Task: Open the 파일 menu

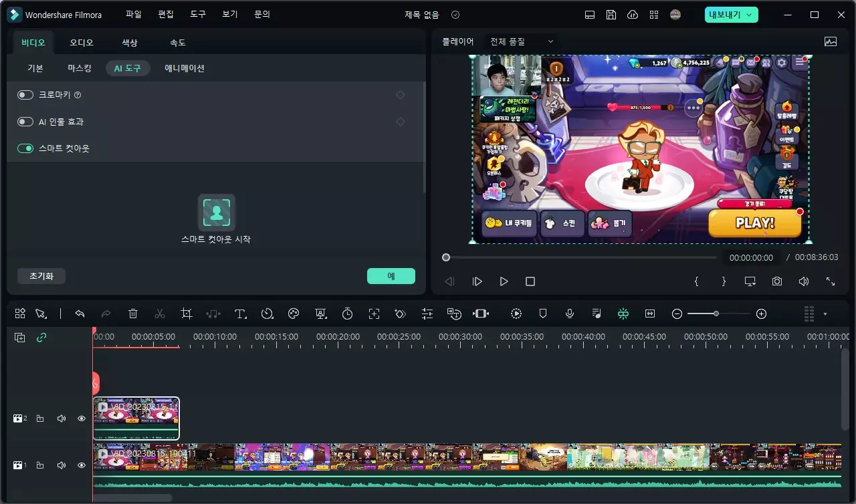Action: [x=134, y=14]
